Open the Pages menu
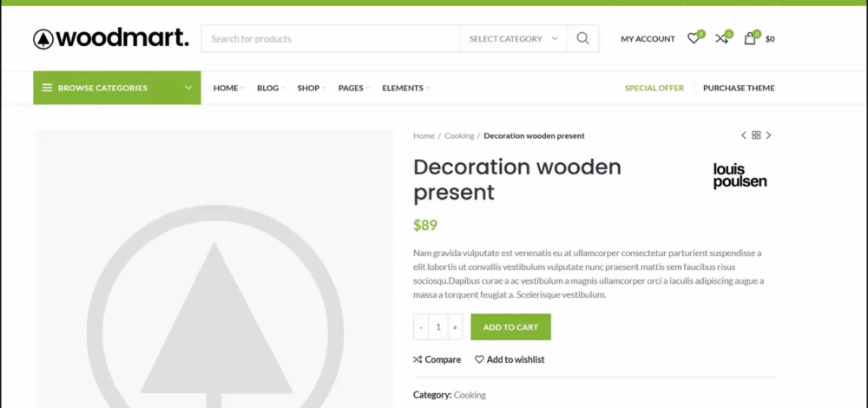Image resolution: width=868 pixels, height=408 pixels. (354, 88)
